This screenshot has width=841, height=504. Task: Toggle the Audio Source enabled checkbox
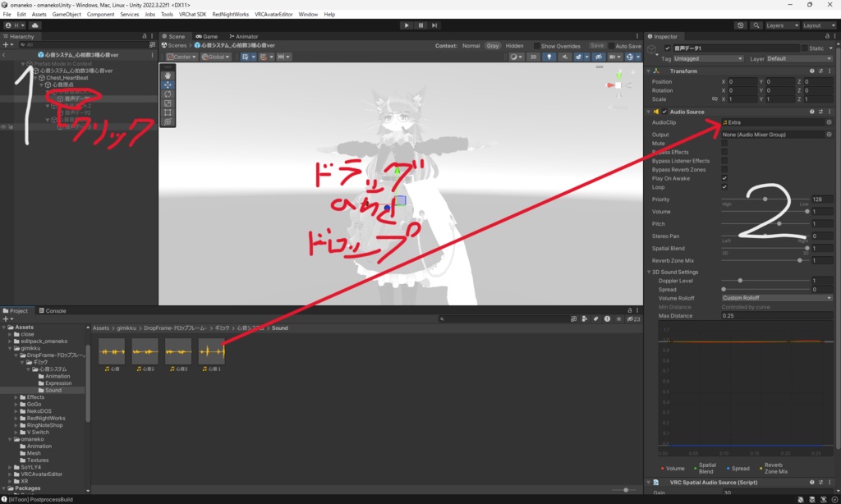pos(664,112)
